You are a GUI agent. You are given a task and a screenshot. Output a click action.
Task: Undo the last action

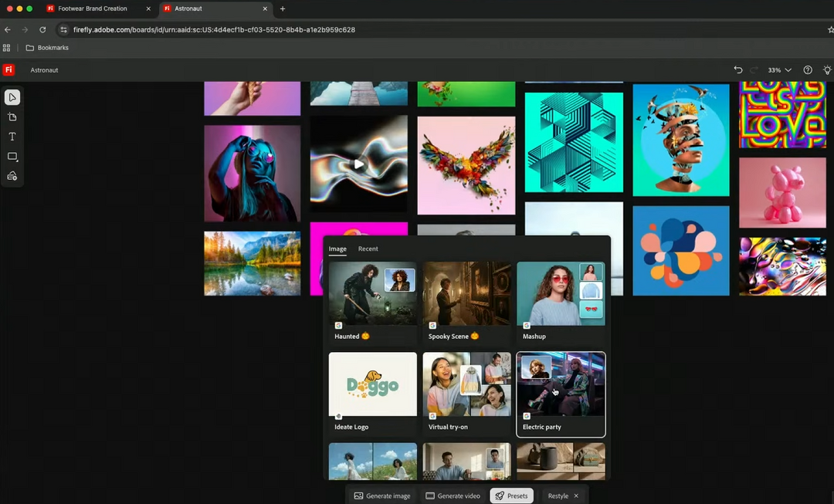[x=737, y=70]
